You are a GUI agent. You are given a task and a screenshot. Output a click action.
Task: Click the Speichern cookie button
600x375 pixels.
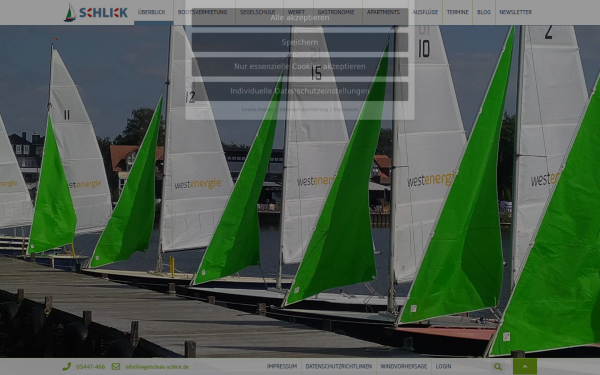click(x=300, y=42)
